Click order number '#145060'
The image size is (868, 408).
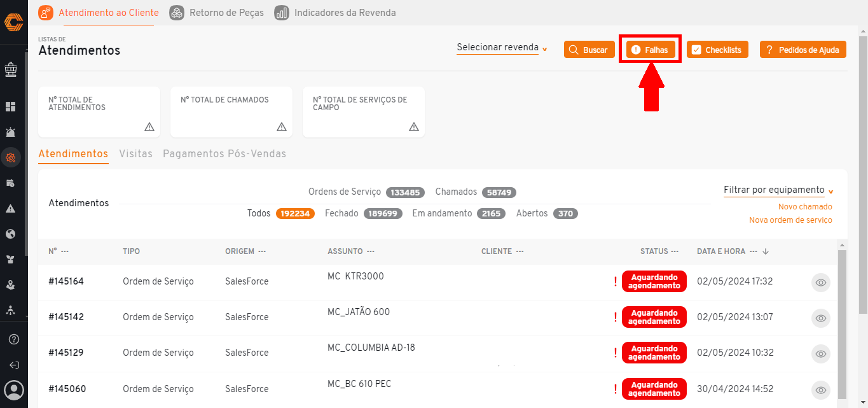tap(67, 389)
